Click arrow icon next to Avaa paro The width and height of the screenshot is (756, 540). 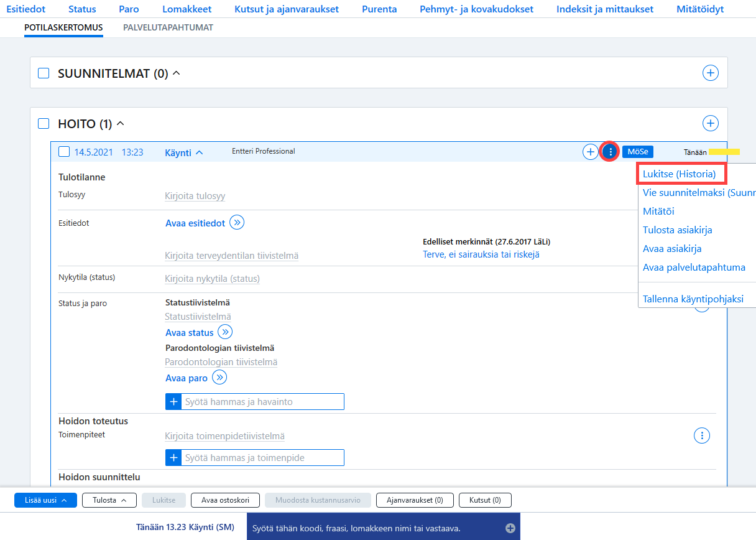[219, 378]
